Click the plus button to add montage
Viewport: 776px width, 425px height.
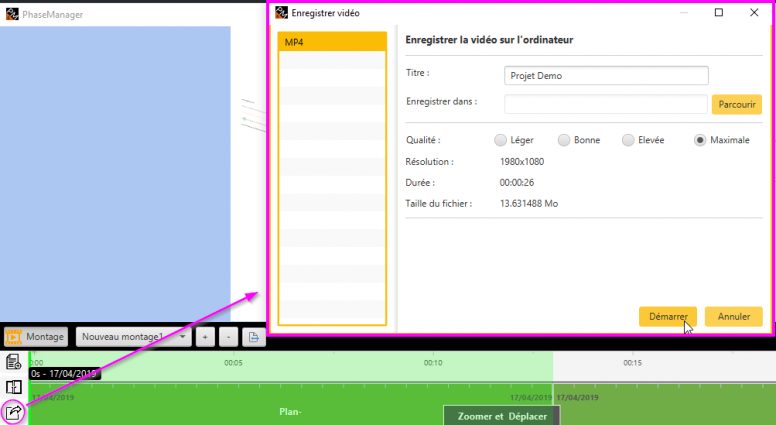[x=204, y=338]
